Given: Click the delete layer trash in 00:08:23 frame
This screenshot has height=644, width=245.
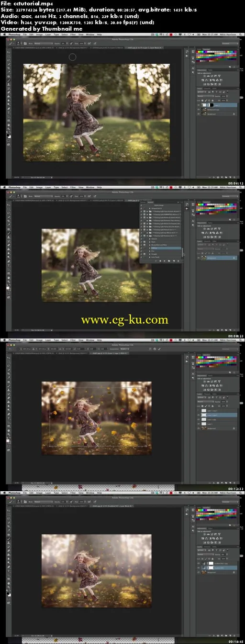Looking at the screenshot, I should (x=234, y=330).
